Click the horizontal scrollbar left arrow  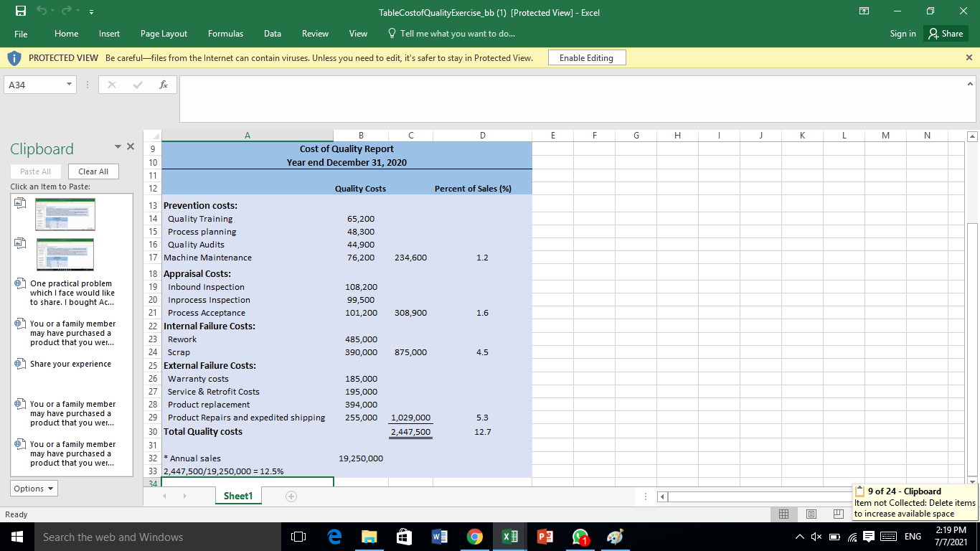pos(664,496)
